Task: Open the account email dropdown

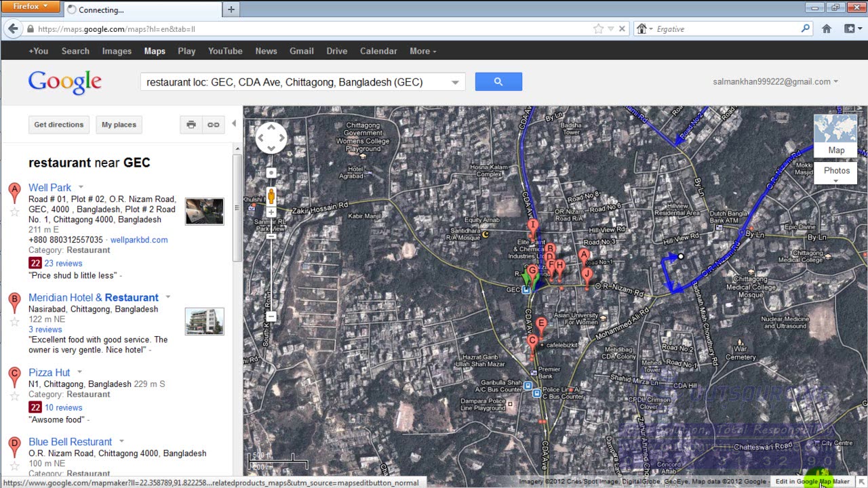Action: (835, 81)
